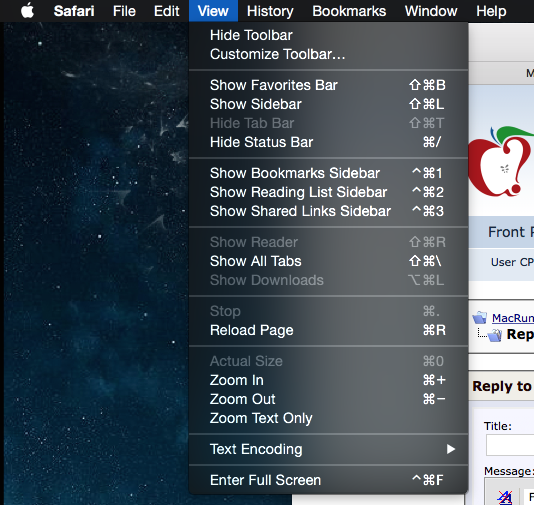Open the History menu
Screen dimensions: 534x505
pos(270,11)
